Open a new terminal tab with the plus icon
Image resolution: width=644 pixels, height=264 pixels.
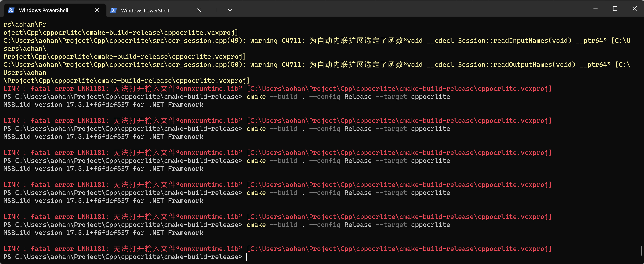(x=216, y=10)
